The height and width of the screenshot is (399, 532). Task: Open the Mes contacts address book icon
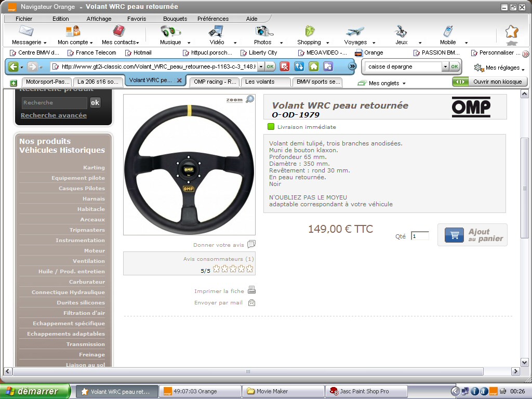(119, 31)
